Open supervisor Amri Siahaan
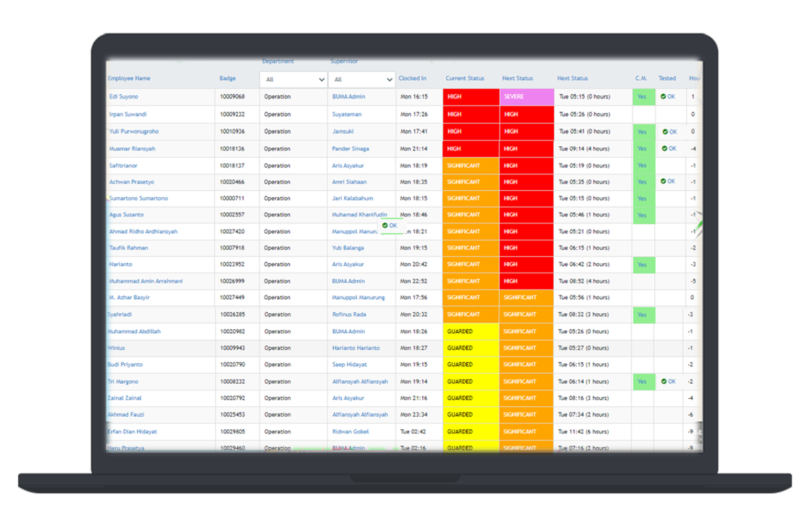The height and width of the screenshot is (521, 812). click(349, 182)
